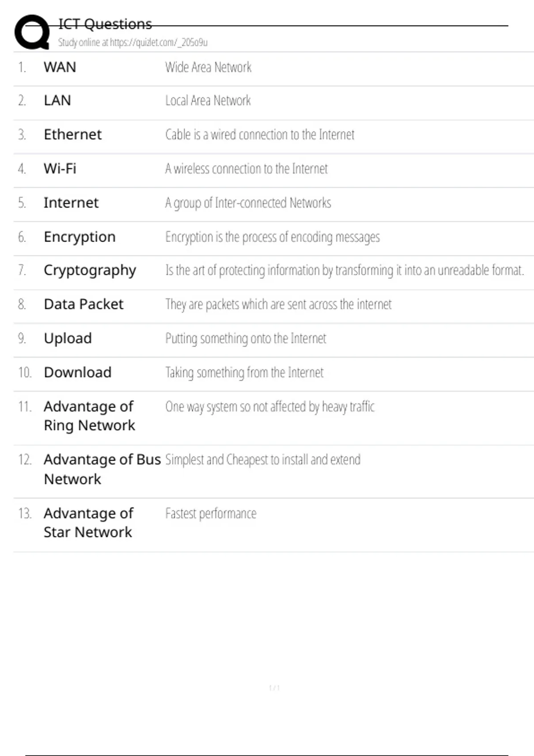Image resolution: width=534 pixels, height=756 pixels.
Task: Click the Cryptography term
Action: tap(90, 270)
